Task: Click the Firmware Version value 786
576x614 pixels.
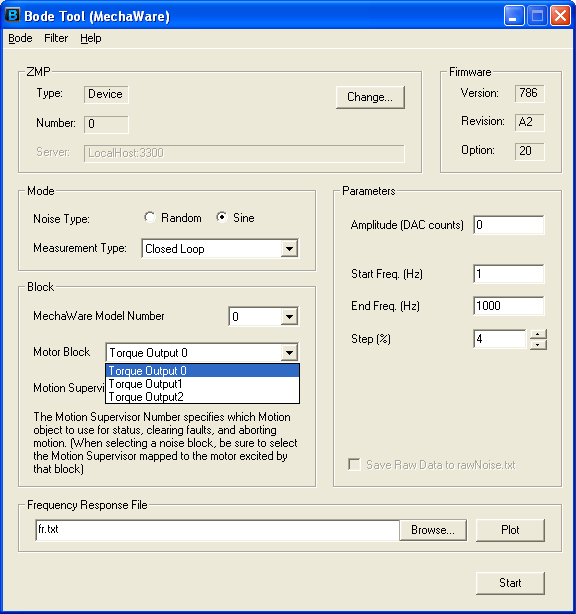Action: 529,93
